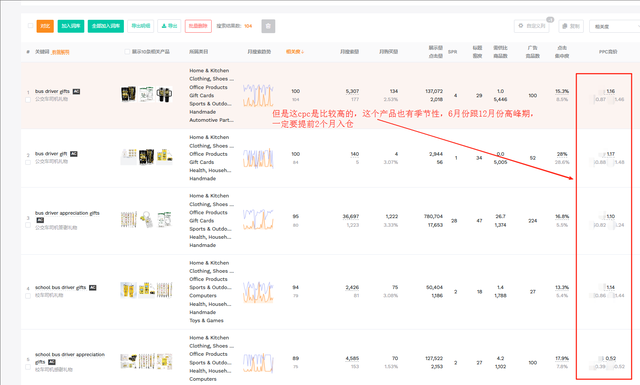Toggle the select-all checkbox in toolbar

click(x=30, y=26)
